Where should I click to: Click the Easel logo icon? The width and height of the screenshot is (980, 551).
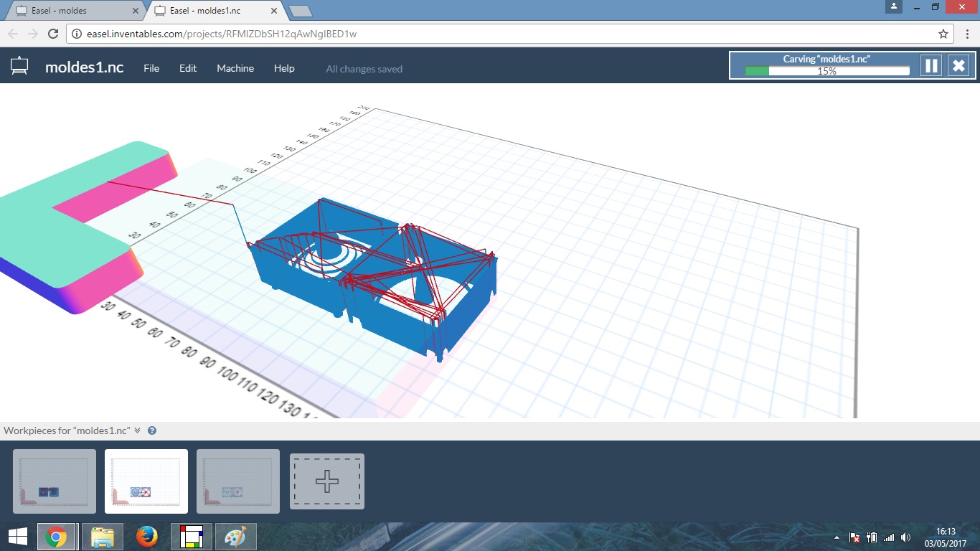(x=19, y=67)
